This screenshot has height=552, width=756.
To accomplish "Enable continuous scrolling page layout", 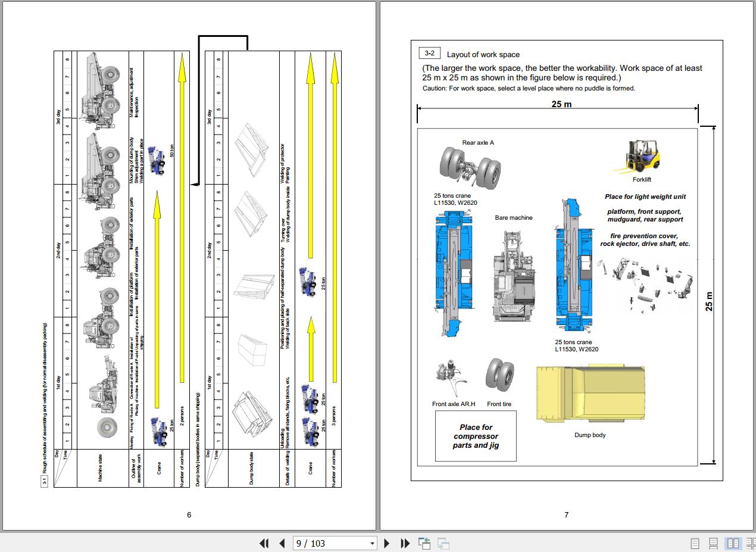I will [713, 543].
